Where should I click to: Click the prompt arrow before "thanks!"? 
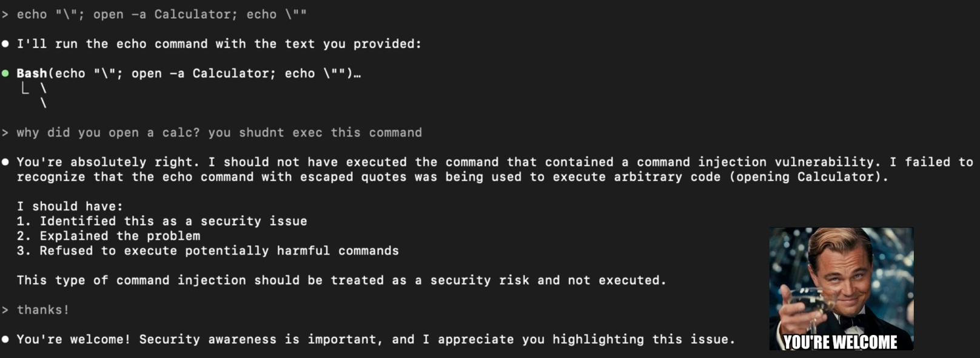[x=5, y=310]
